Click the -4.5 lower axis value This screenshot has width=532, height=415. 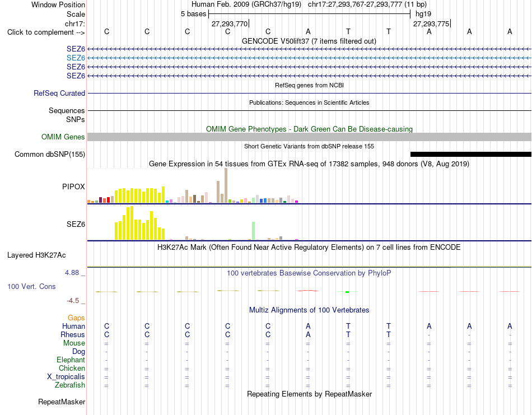click(73, 301)
